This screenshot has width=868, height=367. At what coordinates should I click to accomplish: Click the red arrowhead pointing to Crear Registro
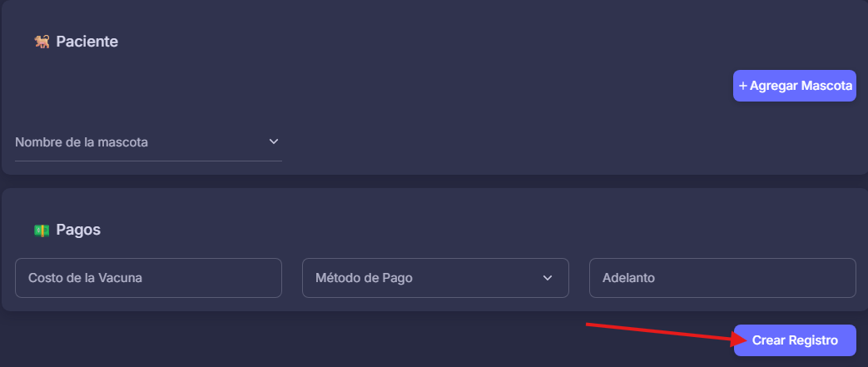pyautogui.click(x=740, y=337)
